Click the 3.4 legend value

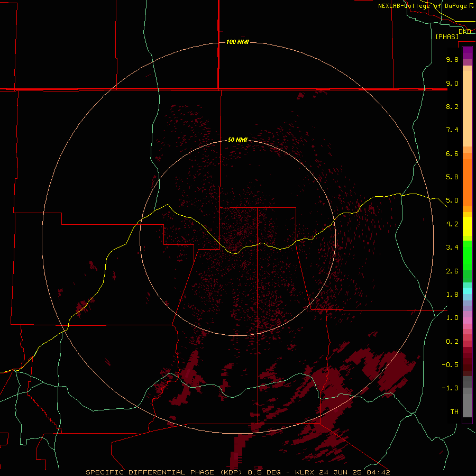tap(452, 248)
